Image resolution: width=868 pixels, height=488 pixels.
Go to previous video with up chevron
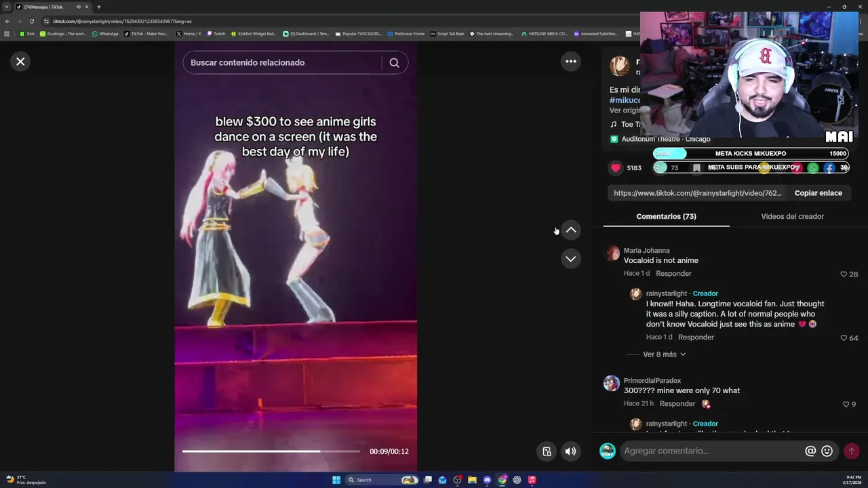pos(571,230)
